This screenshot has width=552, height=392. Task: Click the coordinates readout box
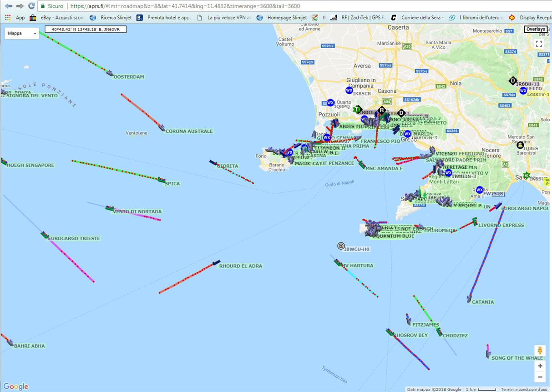86,29
